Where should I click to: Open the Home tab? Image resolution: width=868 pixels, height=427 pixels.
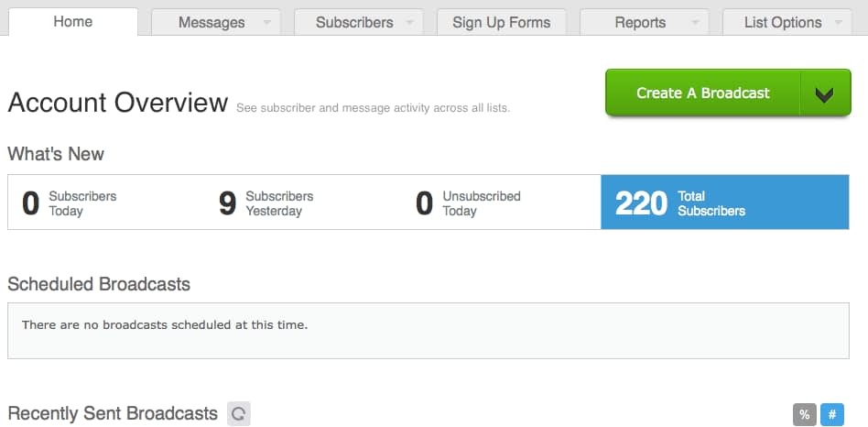(73, 22)
